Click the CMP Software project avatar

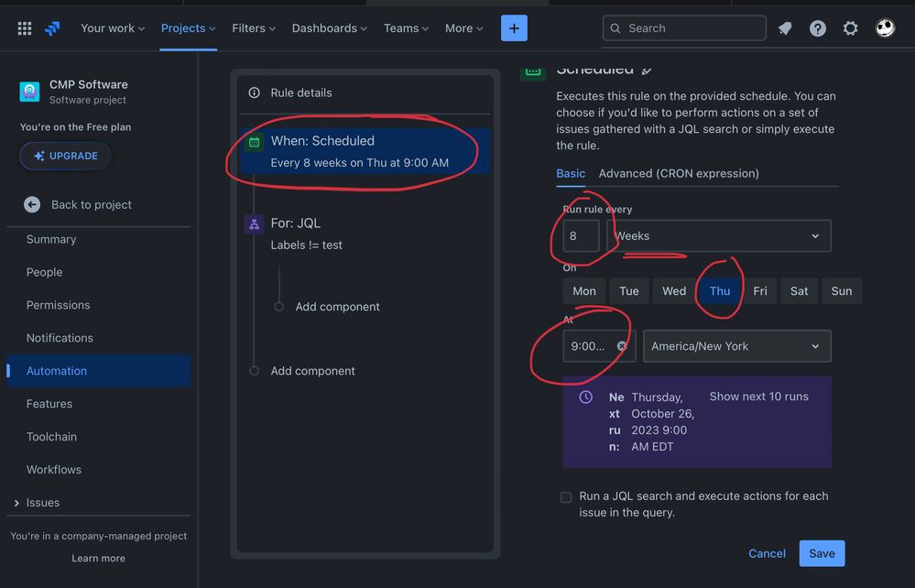point(29,92)
